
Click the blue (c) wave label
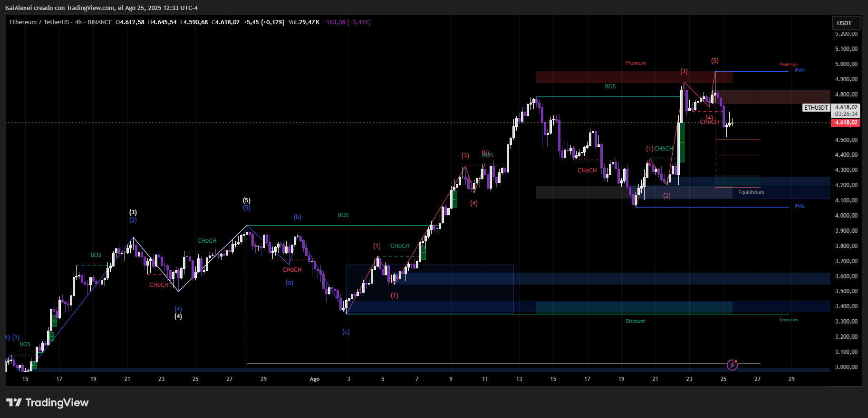coord(346,332)
